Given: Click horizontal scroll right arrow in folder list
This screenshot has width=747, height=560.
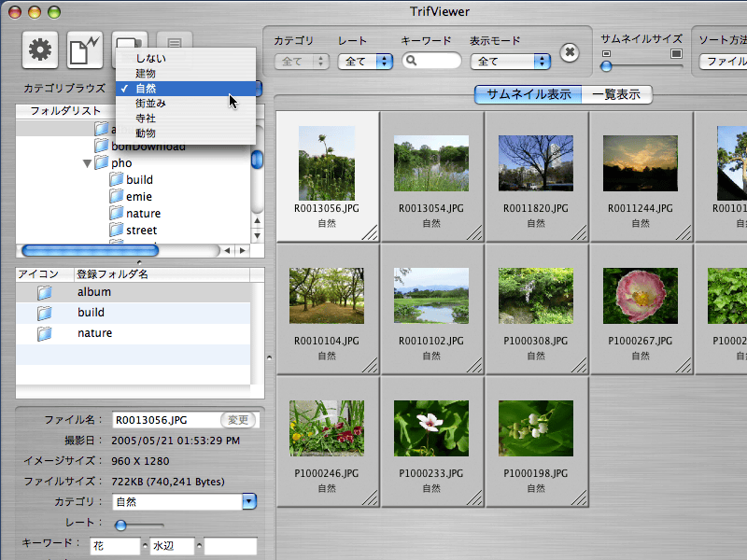Looking at the screenshot, I should pyautogui.click(x=243, y=250).
